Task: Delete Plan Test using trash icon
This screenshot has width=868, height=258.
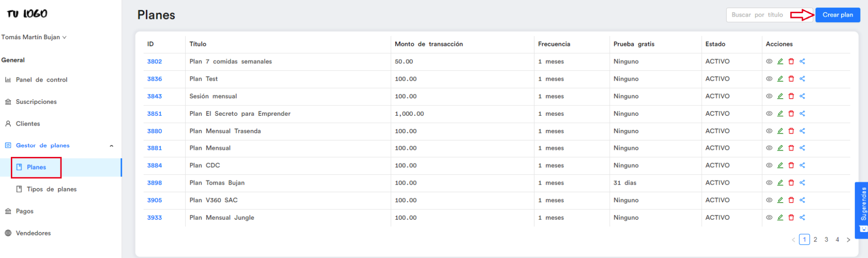Action: pyautogui.click(x=791, y=79)
